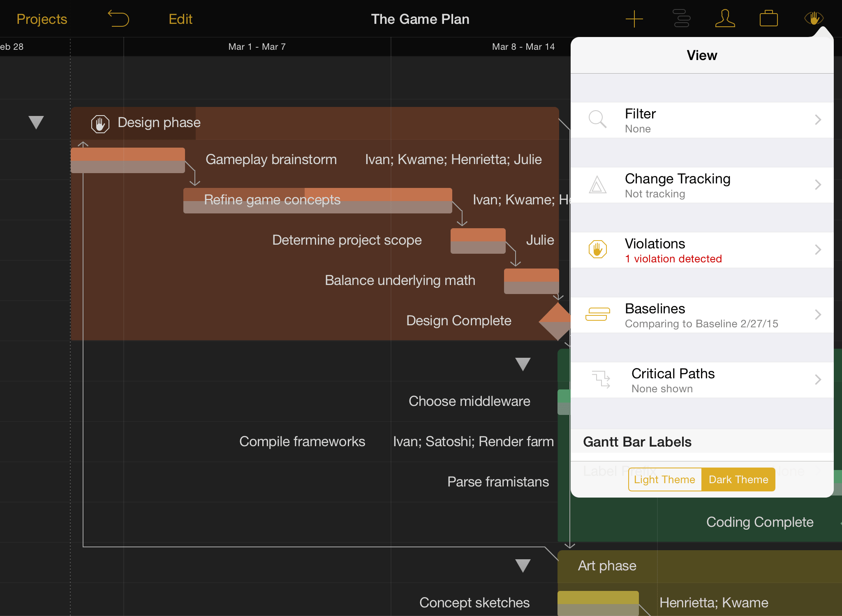Expand the Change Tracking settings
The width and height of the screenshot is (842, 616).
(x=703, y=186)
